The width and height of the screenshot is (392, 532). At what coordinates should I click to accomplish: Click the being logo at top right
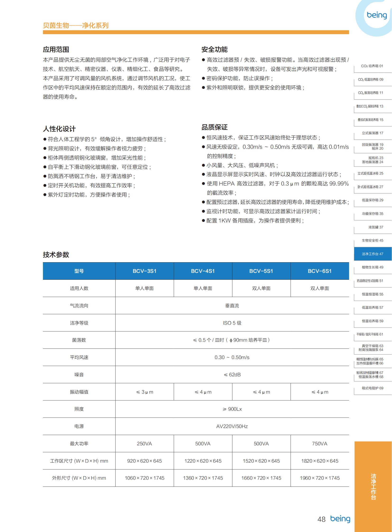click(x=377, y=15)
